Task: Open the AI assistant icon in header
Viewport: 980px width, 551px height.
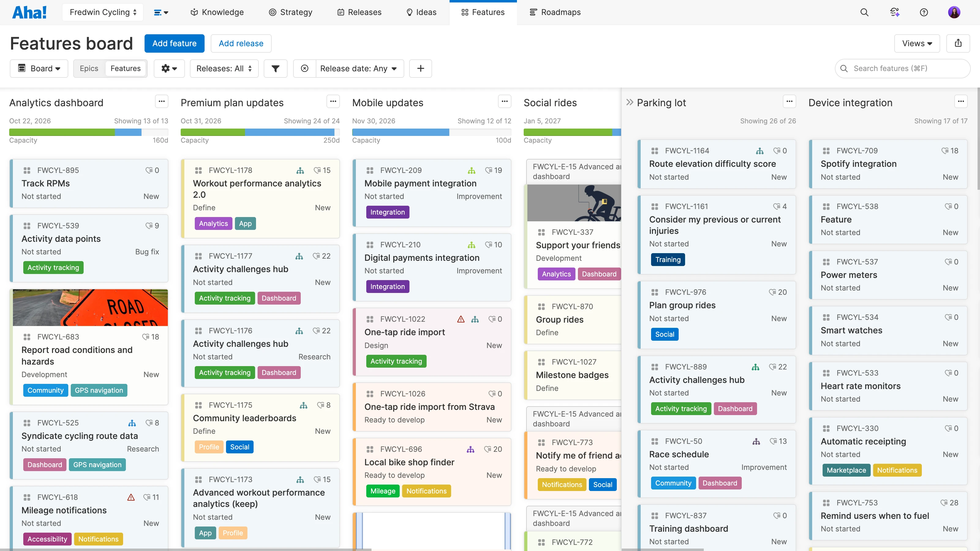Action: 894,12
